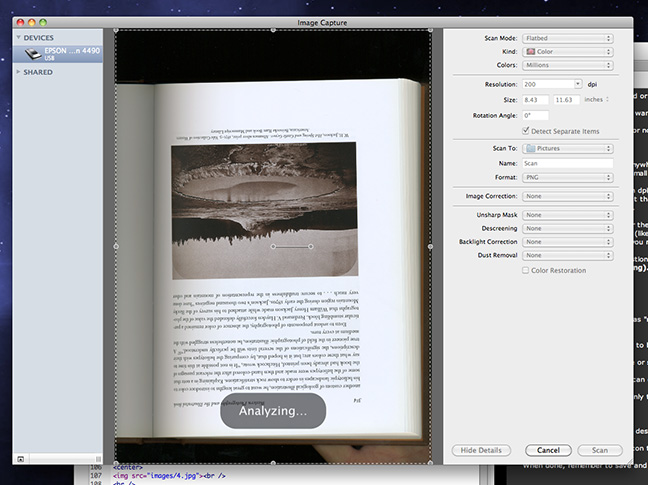Click the right-middle selection handle

click(430, 247)
